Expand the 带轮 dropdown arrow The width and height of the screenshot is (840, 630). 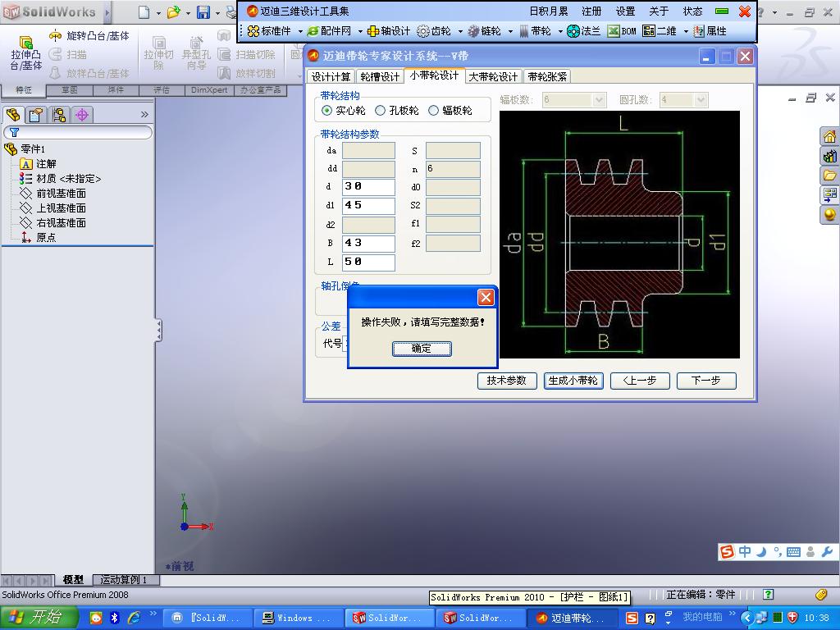pos(560,32)
